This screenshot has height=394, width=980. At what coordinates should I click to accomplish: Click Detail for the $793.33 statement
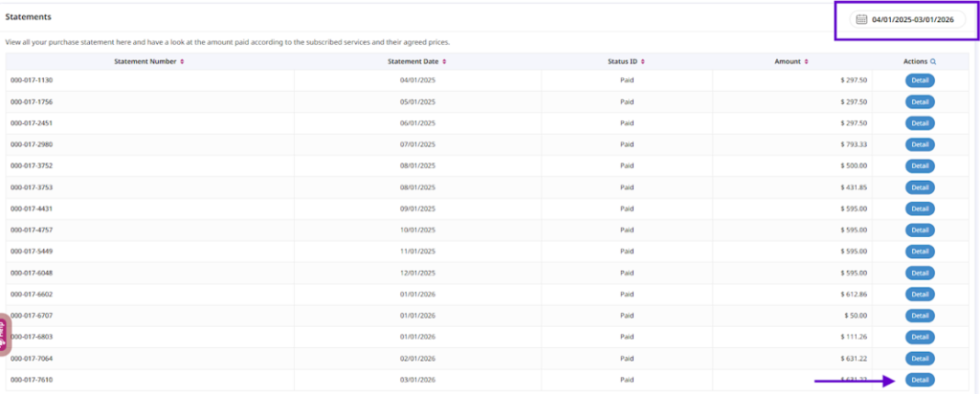click(x=920, y=144)
